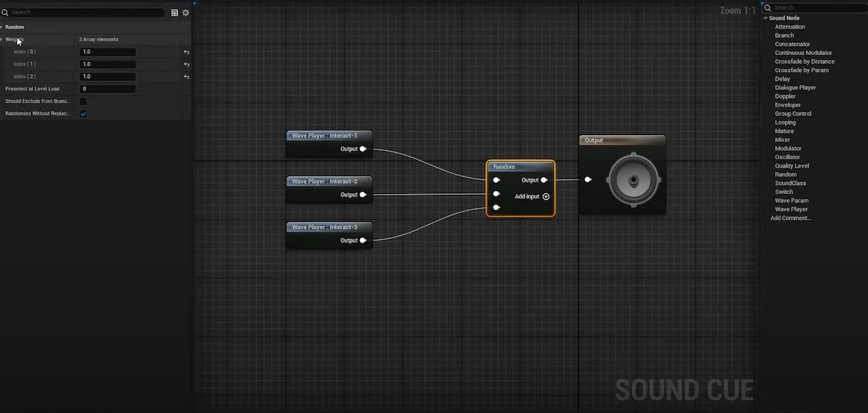Click the speaker icon in Output node
Viewport: 868px width, 413px height.
click(633, 180)
